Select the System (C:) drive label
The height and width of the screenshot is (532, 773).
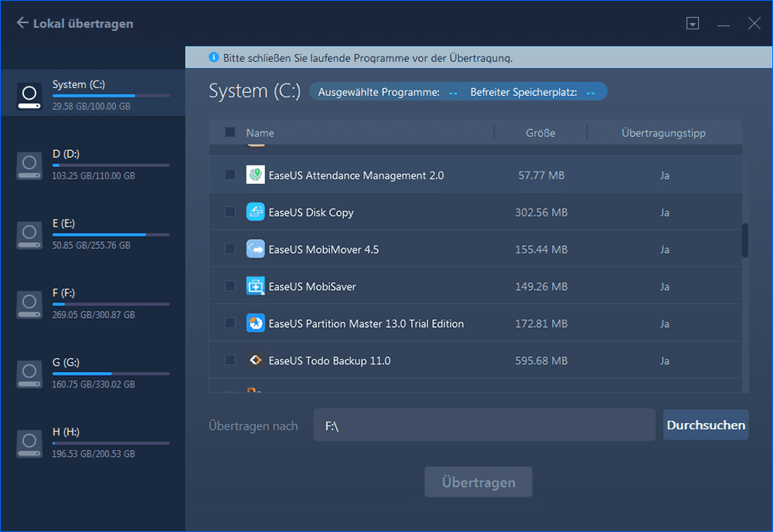click(78, 84)
